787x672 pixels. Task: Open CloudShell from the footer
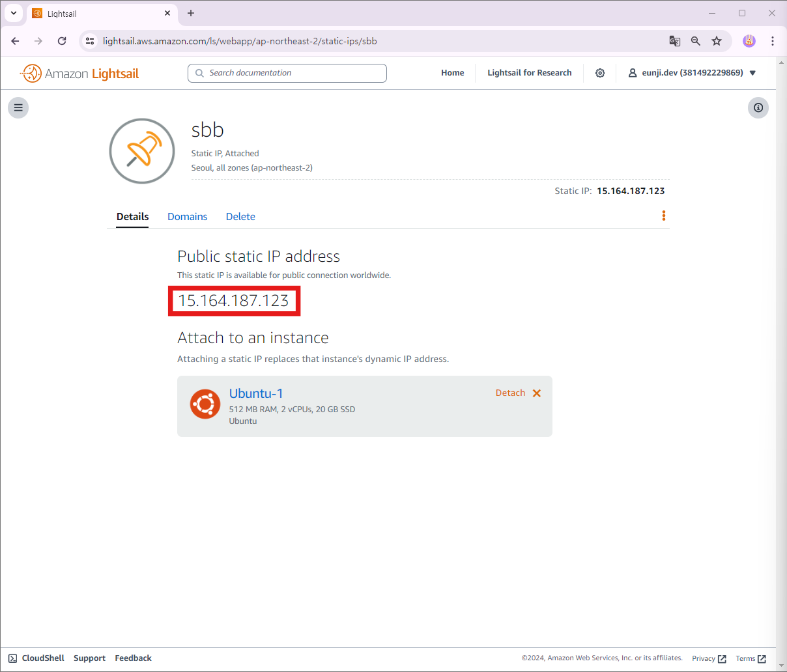[36, 658]
